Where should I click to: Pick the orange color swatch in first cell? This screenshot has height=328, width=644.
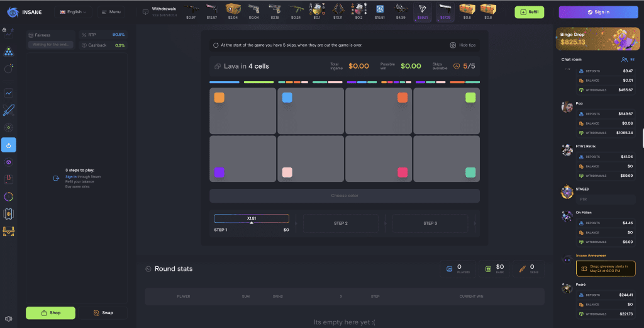[x=219, y=98]
